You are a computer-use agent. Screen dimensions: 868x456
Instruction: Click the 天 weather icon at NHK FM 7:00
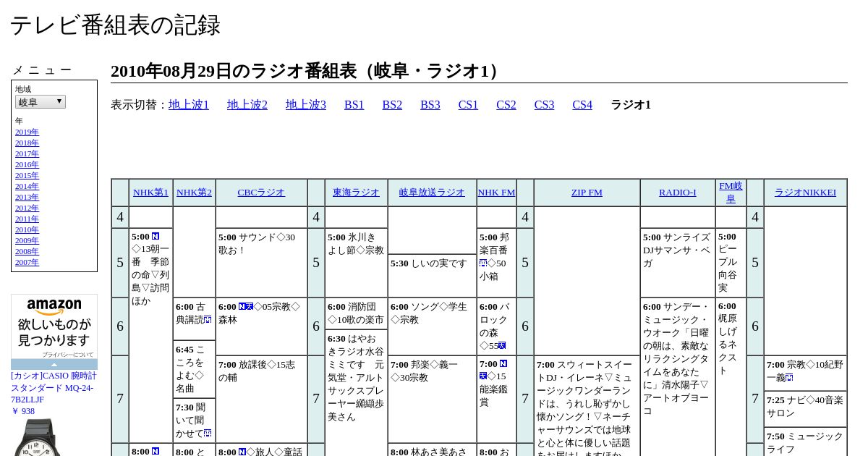tap(482, 376)
